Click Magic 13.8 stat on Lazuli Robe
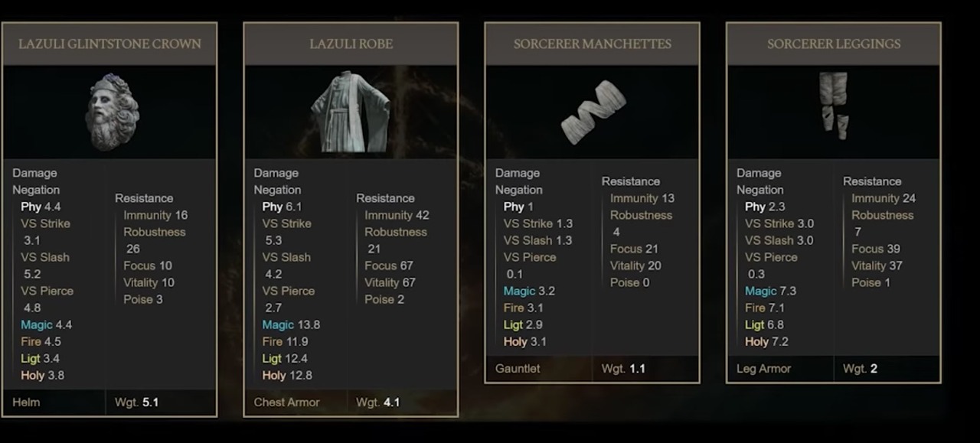Image resolution: width=980 pixels, height=443 pixels. coord(291,324)
